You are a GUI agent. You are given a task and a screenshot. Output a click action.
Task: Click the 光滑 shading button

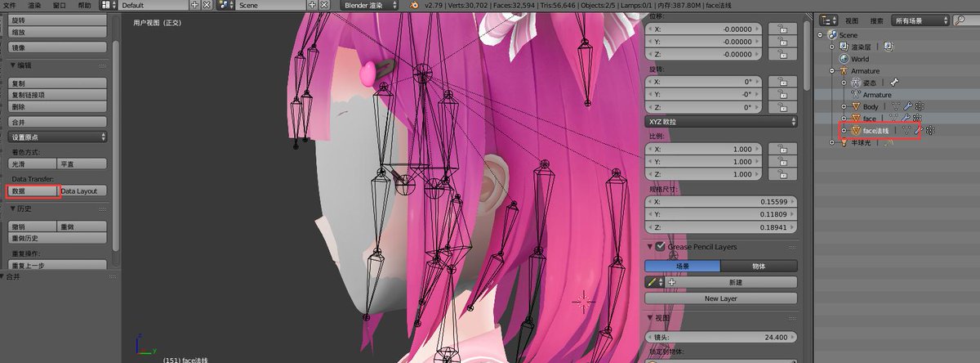(33, 164)
